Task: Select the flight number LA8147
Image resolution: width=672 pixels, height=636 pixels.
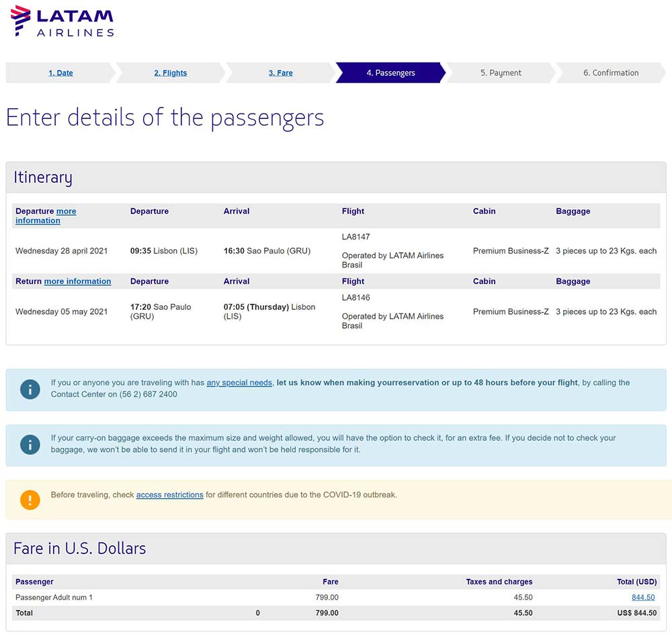Action: [355, 237]
